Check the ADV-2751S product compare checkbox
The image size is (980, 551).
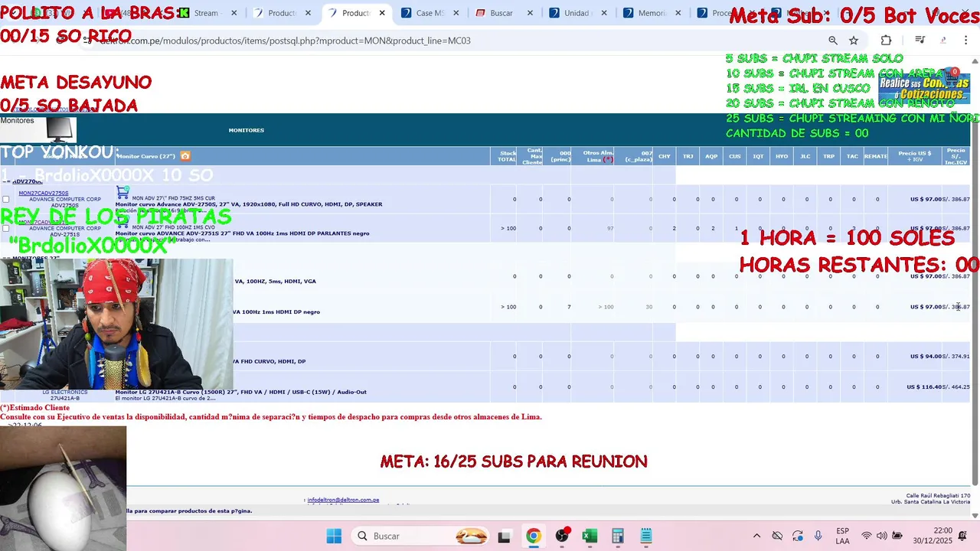pyautogui.click(x=6, y=228)
